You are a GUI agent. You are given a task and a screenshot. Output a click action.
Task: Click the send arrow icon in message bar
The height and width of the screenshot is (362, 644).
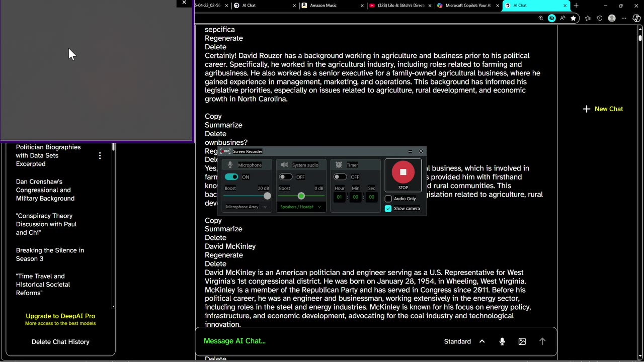tap(542, 341)
